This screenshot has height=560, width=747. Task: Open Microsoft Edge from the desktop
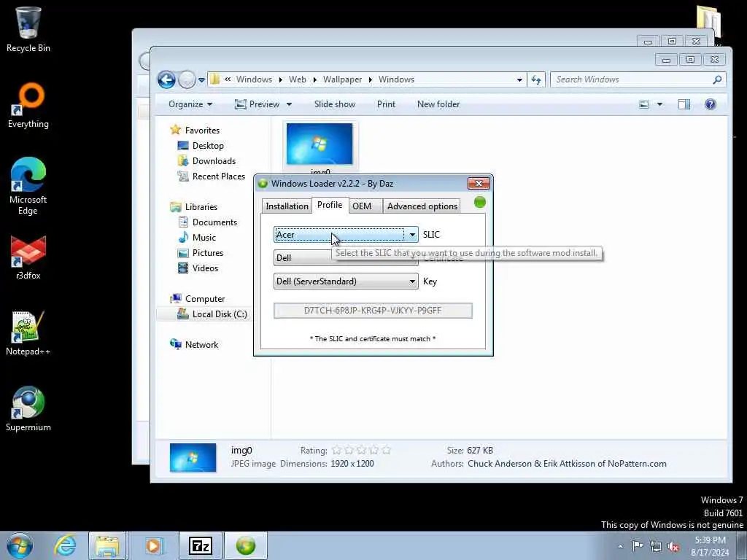click(x=28, y=187)
